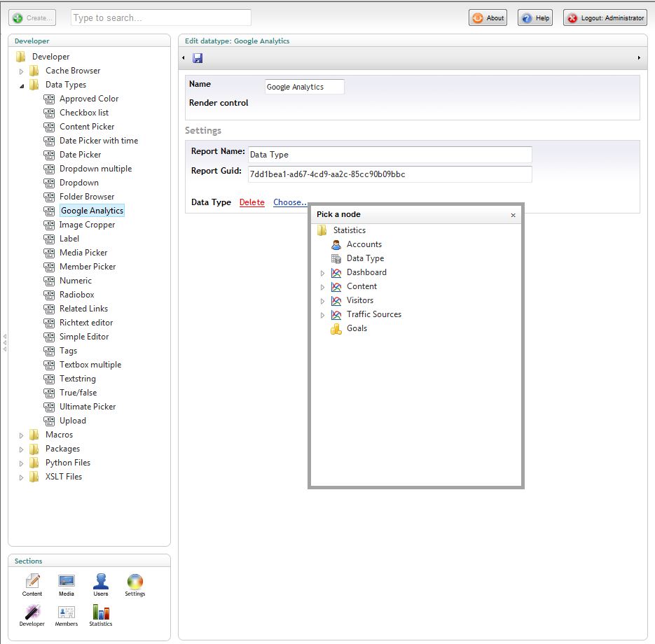Click the Goals coins icon

click(x=336, y=329)
